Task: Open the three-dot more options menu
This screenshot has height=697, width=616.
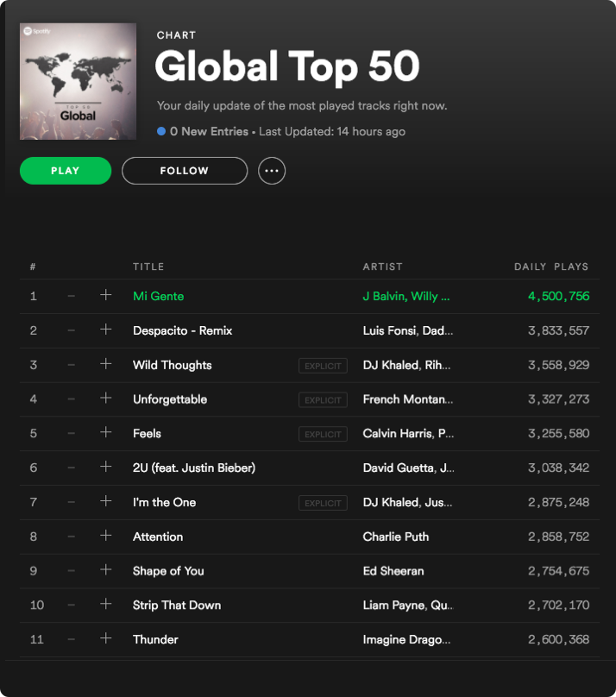Action: coord(272,171)
